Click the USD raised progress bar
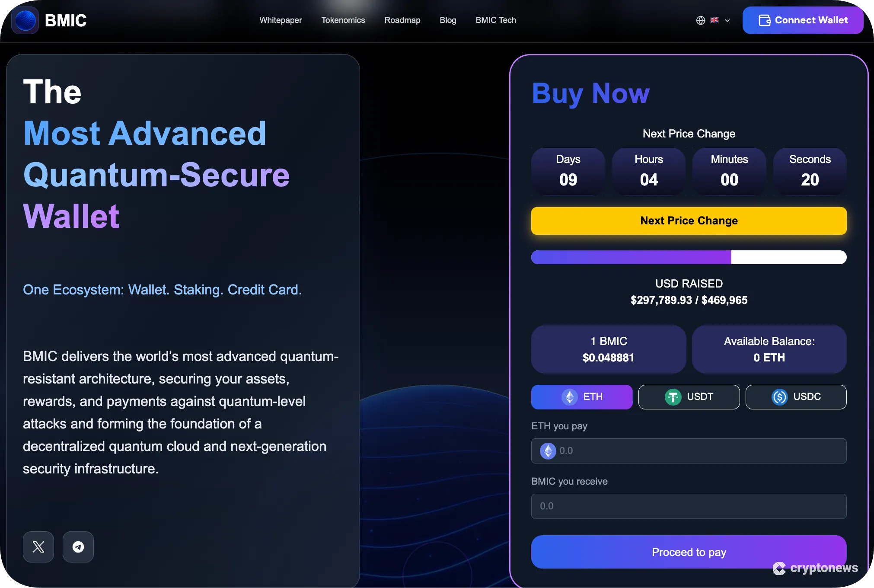The width and height of the screenshot is (874, 588). (689, 257)
